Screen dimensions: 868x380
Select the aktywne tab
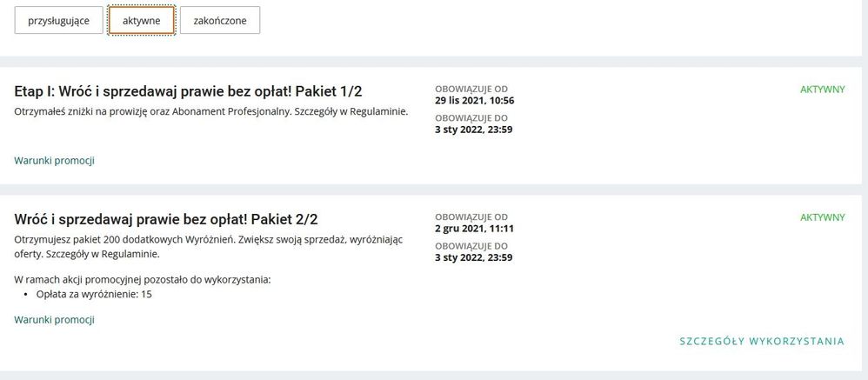pyautogui.click(x=141, y=20)
